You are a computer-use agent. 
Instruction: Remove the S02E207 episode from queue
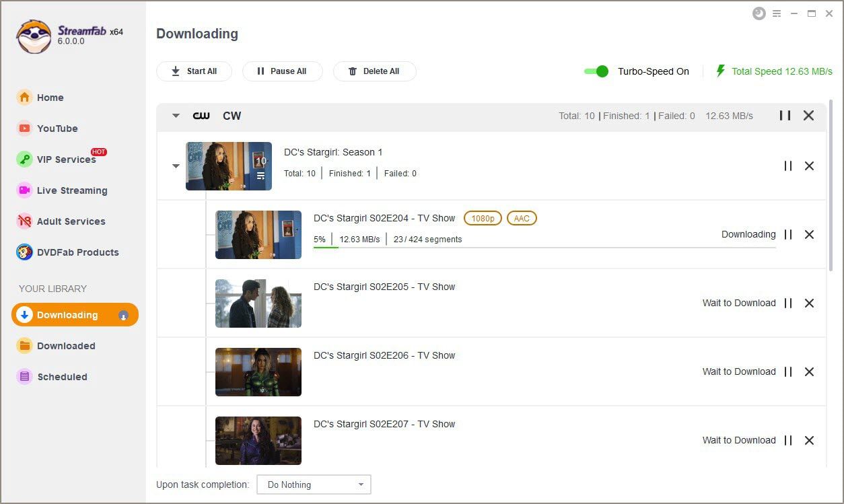pyautogui.click(x=810, y=440)
